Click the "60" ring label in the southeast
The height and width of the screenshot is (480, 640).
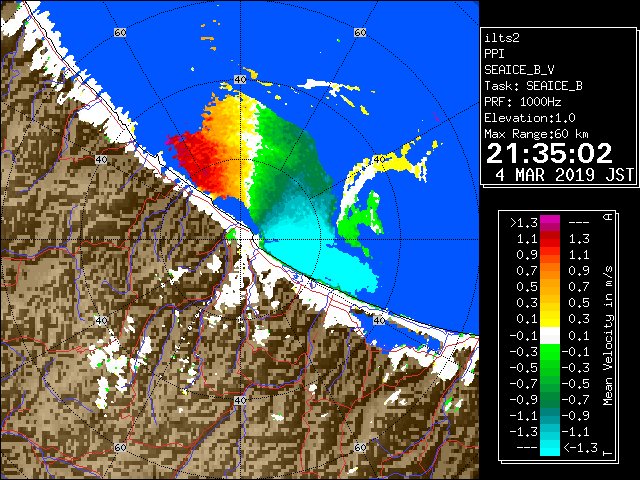(360, 448)
